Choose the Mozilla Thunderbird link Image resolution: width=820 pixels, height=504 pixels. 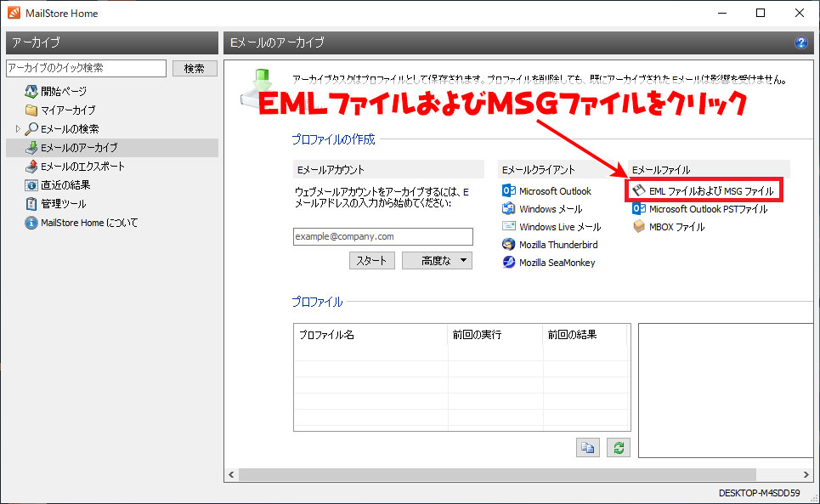(558, 245)
